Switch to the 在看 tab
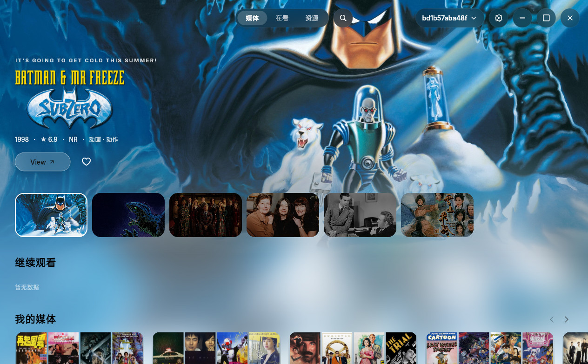The image size is (588, 364). coord(282,18)
